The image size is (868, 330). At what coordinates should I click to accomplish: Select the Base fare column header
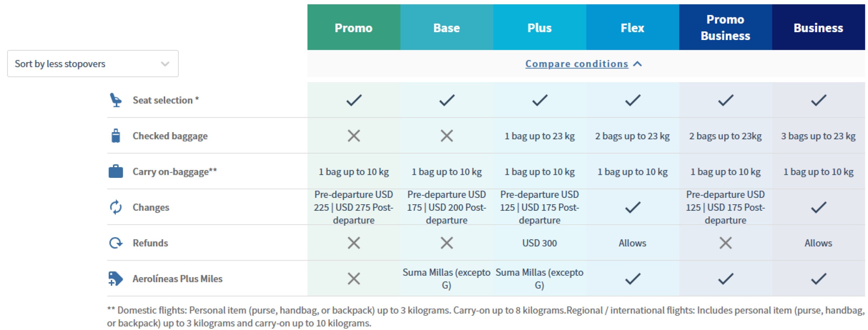[447, 27]
